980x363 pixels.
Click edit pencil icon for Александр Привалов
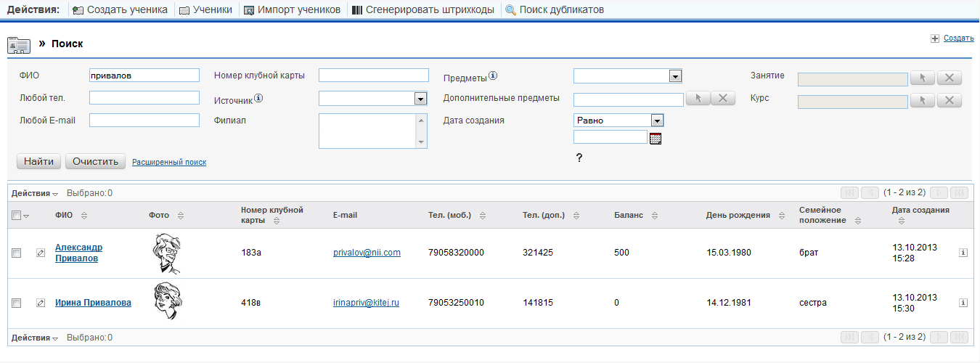[x=41, y=253]
